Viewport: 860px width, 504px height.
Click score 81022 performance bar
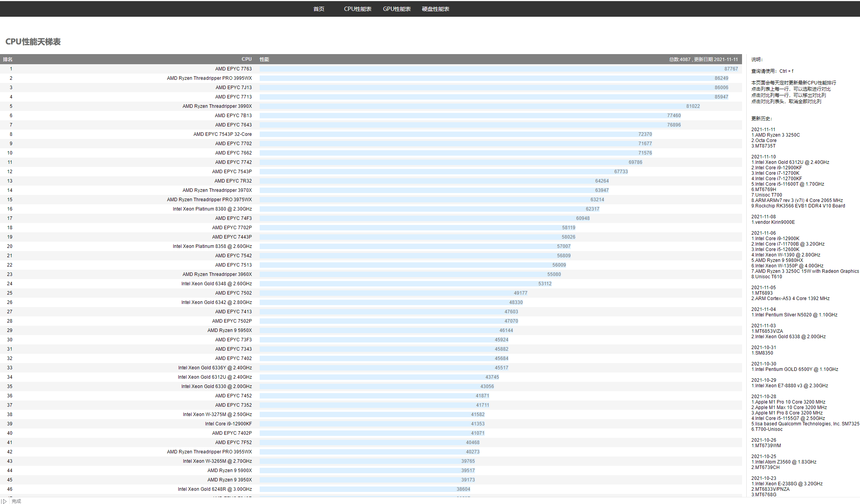point(480,106)
